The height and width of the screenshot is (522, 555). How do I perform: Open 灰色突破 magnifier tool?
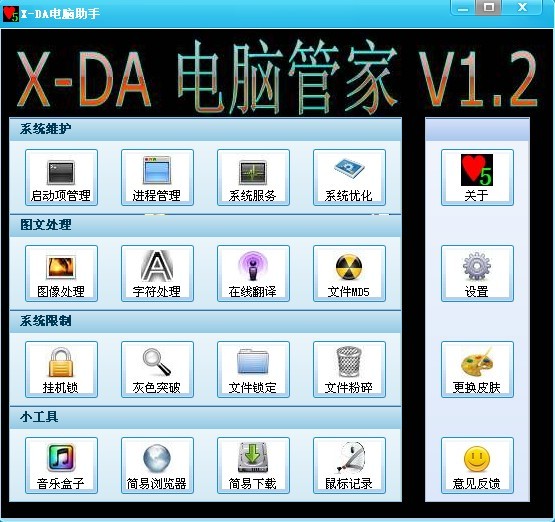157,369
